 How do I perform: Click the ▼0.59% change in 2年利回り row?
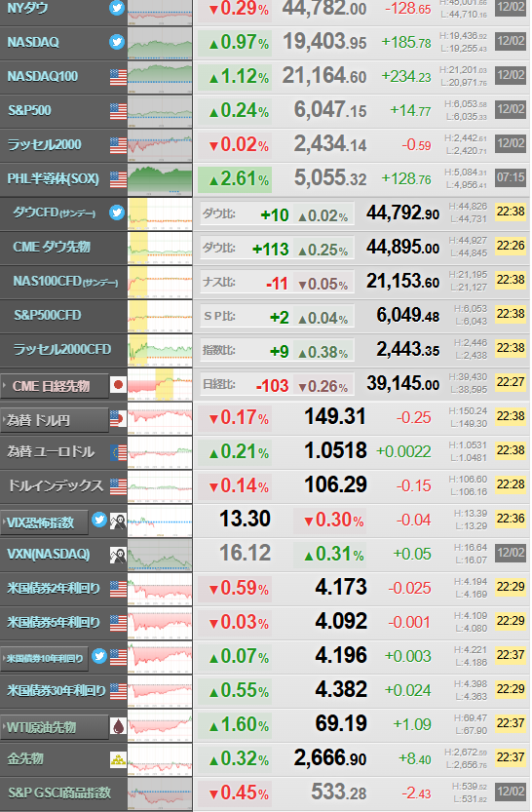(x=235, y=589)
